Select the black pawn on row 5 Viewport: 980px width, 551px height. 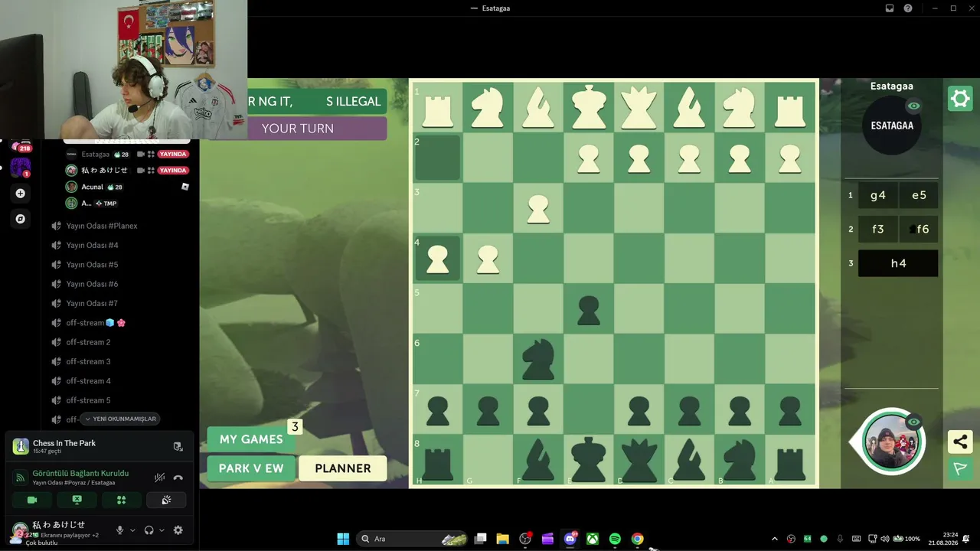[588, 310]
